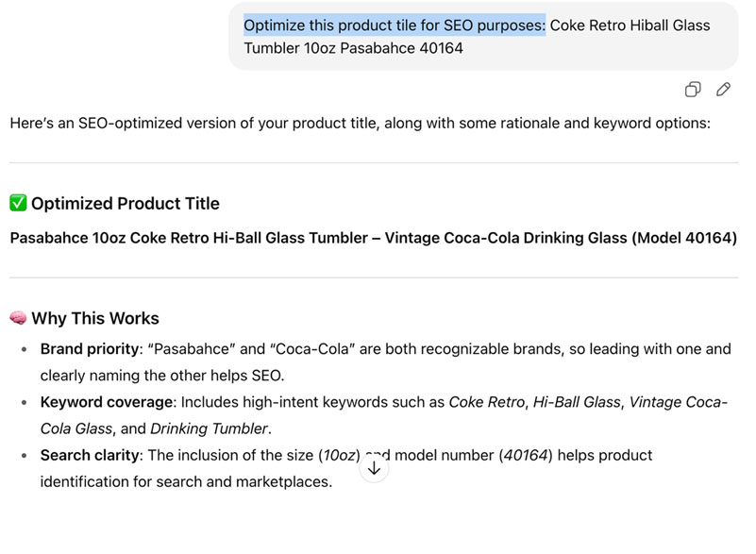This screenshot has height=554, width=756.
Task: Click the italic 'Coke Retro' keyword
Action: (x=485, y=402)
